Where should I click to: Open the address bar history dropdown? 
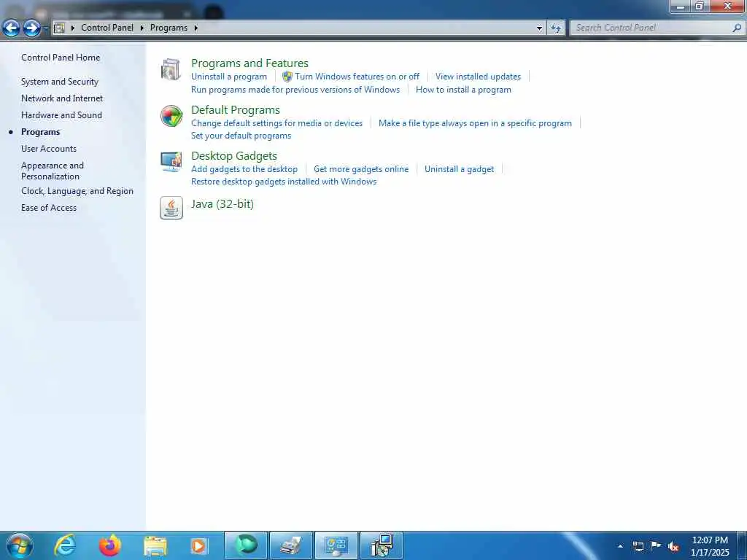539,28
